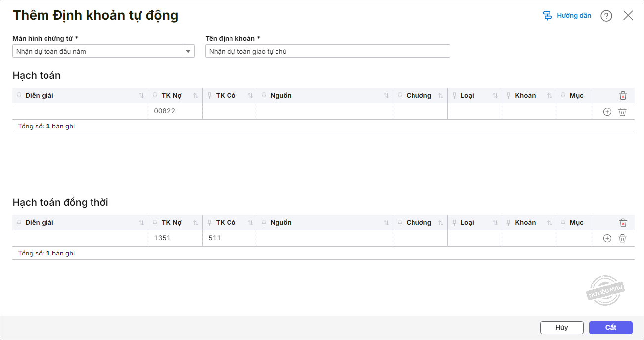Click the Cất save button

610,327
